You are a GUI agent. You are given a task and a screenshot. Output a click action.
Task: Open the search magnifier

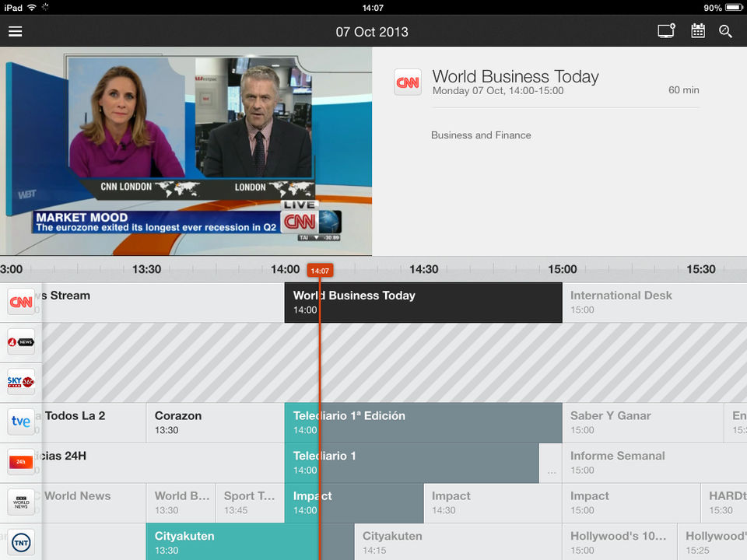[x=725, y=31]
